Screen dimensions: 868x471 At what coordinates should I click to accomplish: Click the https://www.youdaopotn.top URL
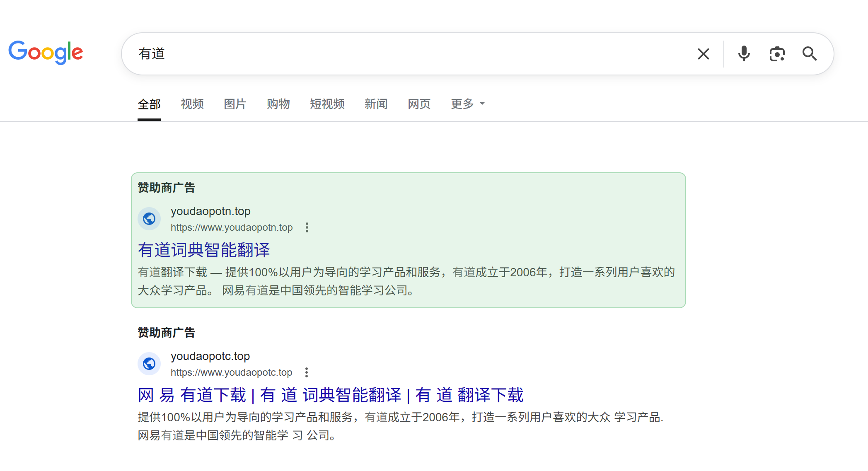[x=232, y=227]
